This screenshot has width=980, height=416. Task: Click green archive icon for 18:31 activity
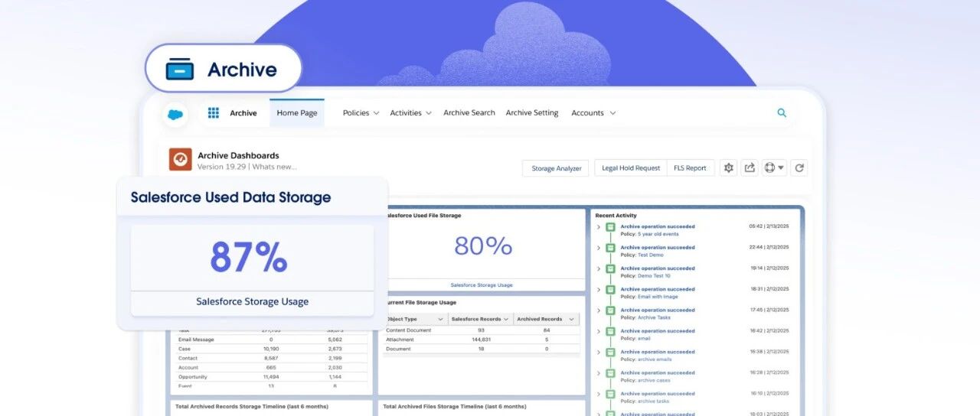pos(610,290)
